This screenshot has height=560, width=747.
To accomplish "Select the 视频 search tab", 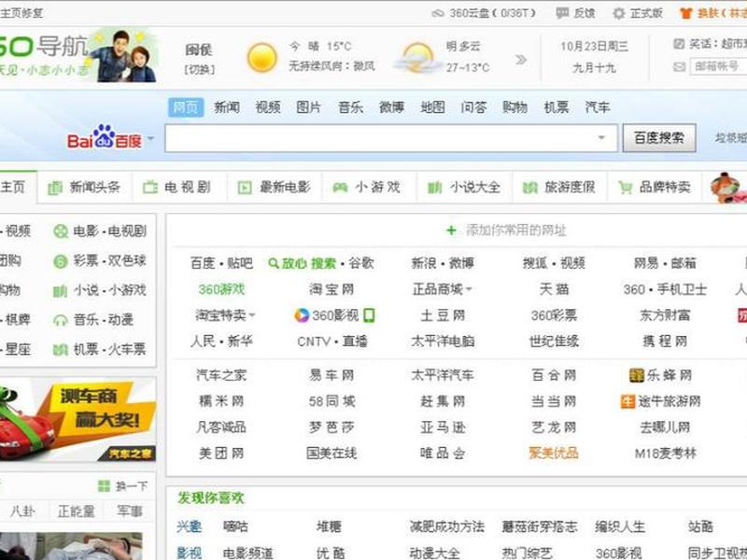I will coord(268,107).
